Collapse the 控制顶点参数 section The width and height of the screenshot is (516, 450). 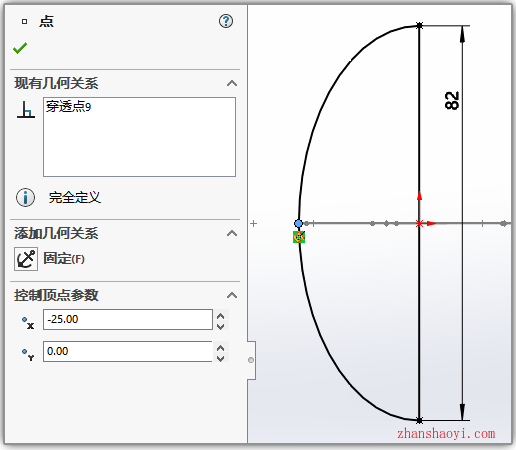[232, 295]
